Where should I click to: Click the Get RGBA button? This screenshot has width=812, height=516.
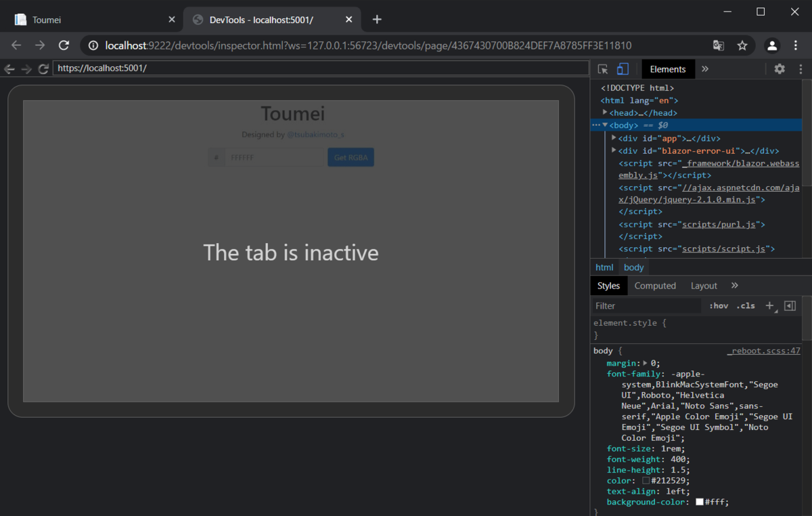click(351, 156)
